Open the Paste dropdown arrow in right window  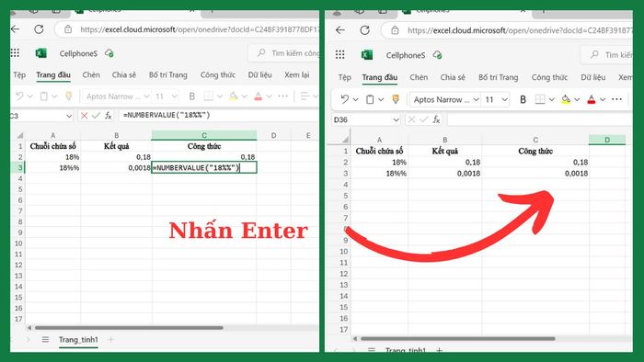(381, 99)
